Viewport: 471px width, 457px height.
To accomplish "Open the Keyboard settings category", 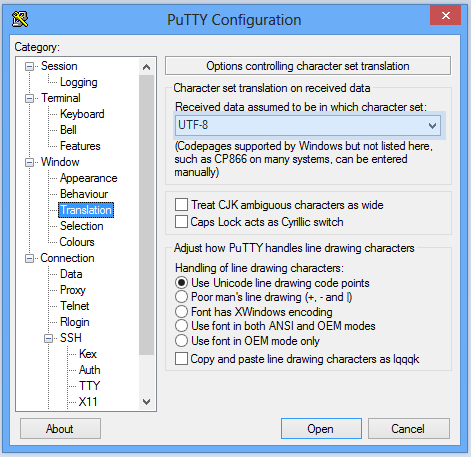I will pos(82,114).
